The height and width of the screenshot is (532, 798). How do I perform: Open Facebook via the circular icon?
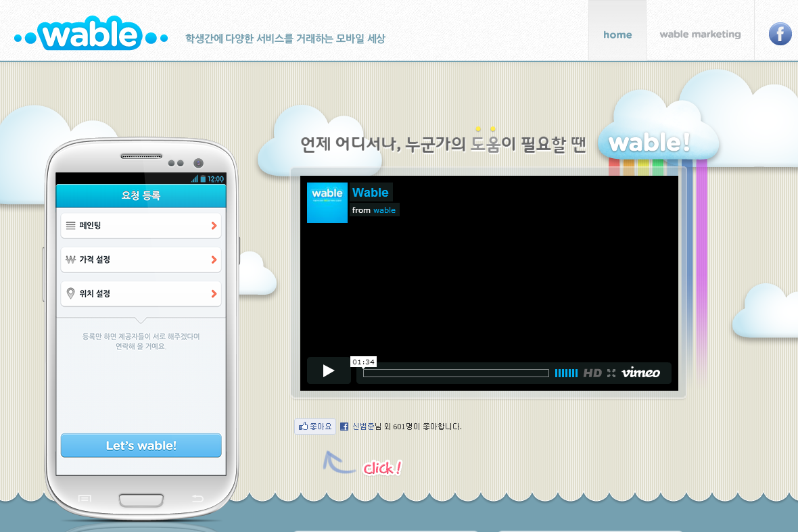coord(780,33)
